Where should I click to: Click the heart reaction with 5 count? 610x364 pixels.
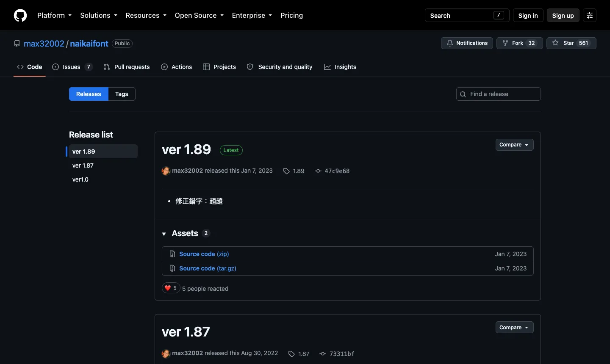click(x=171, y=288)
